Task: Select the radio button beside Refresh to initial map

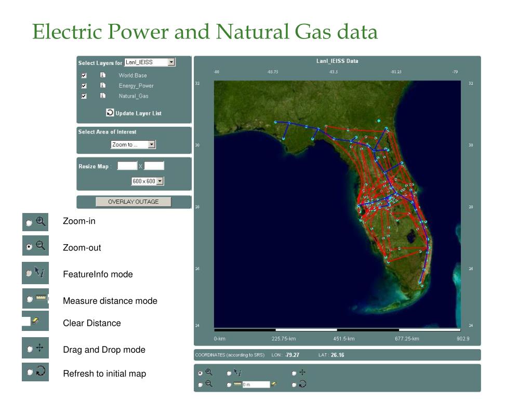Action: (30, 372)
